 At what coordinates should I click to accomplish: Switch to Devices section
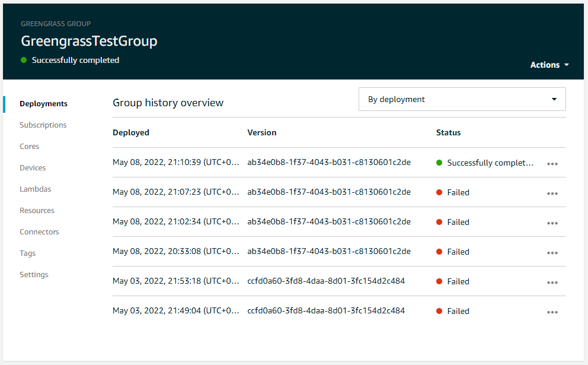pyautogui.click(x=33, y=168)
